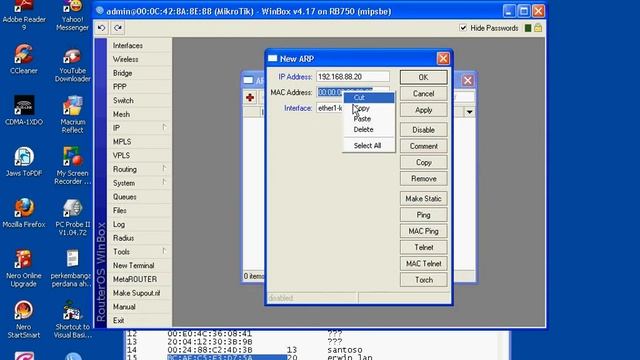640x360 pixels.
Task: Open Switch in the sidebar menu
Action: coord(140,100)
